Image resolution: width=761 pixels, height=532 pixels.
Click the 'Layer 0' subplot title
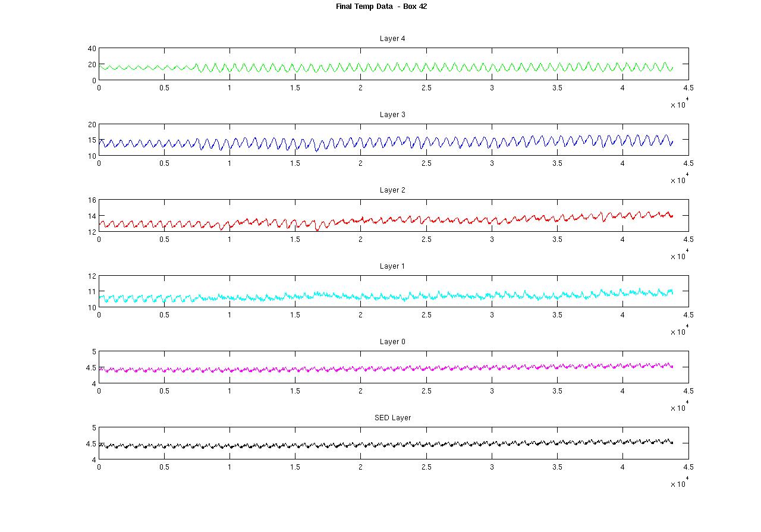coord(392,342)
